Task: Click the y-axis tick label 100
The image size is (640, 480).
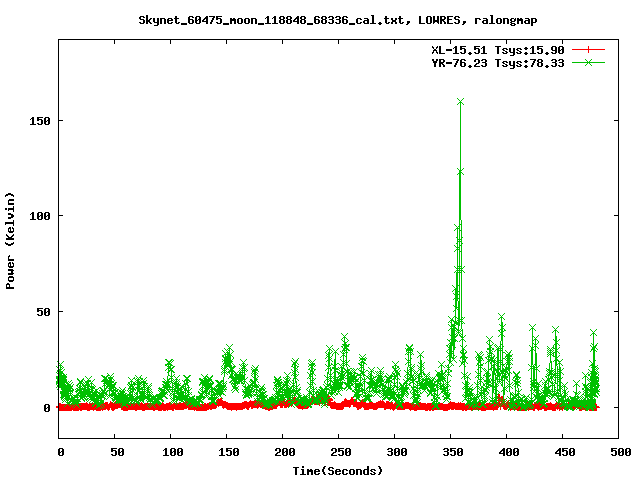Action: [40, 216]
